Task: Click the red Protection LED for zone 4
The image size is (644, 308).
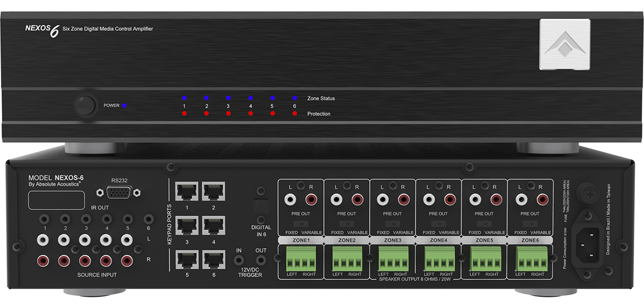Action: (x=250, y=113)
